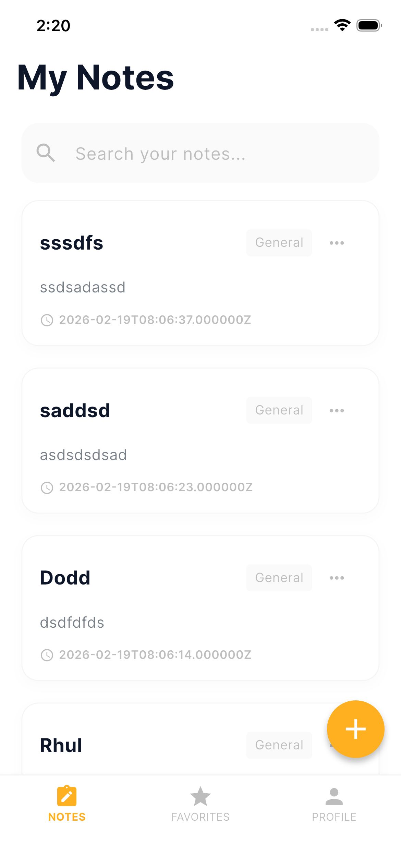
Task: Open the saddsd note title
Action: click(75, 410)
